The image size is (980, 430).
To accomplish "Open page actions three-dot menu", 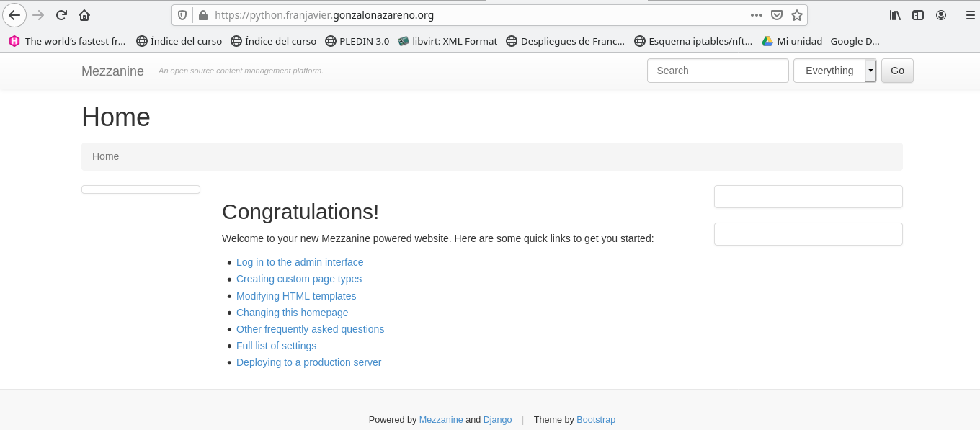I will [x=756, y=15].
